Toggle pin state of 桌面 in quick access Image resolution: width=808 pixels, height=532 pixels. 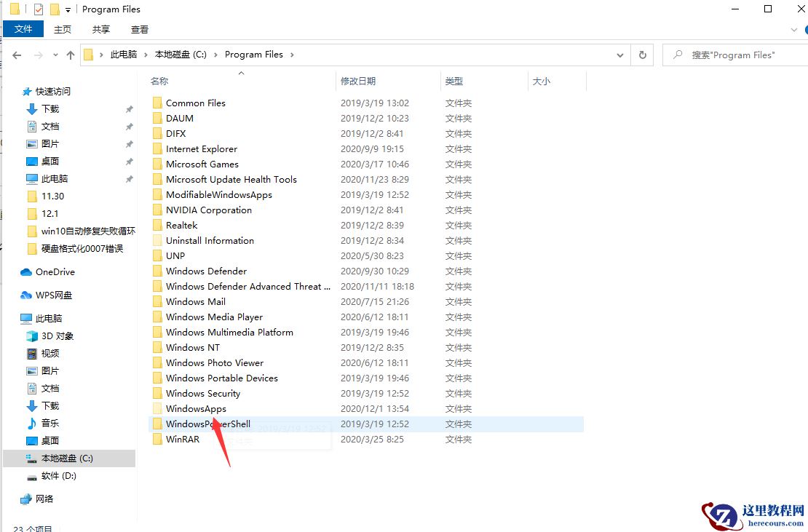pos(130,161)
